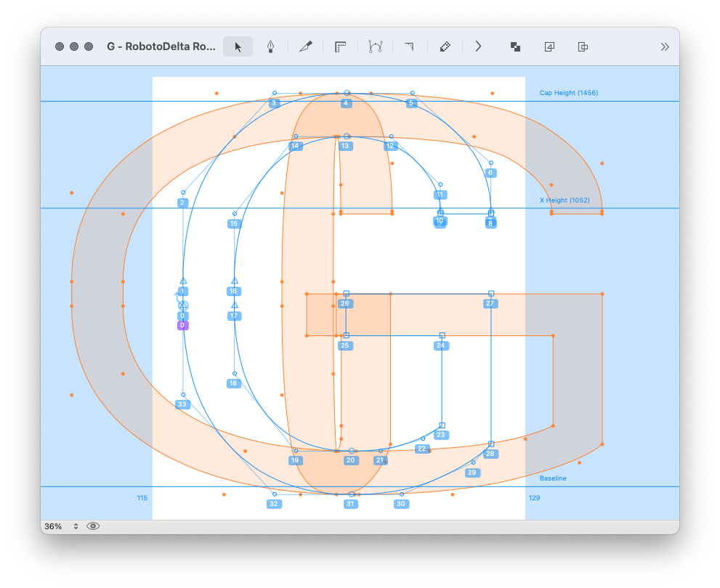Open the 36% zoom level dropdown
The height and width of the screenshot is (588, 720).
click(x=62, y=526)
